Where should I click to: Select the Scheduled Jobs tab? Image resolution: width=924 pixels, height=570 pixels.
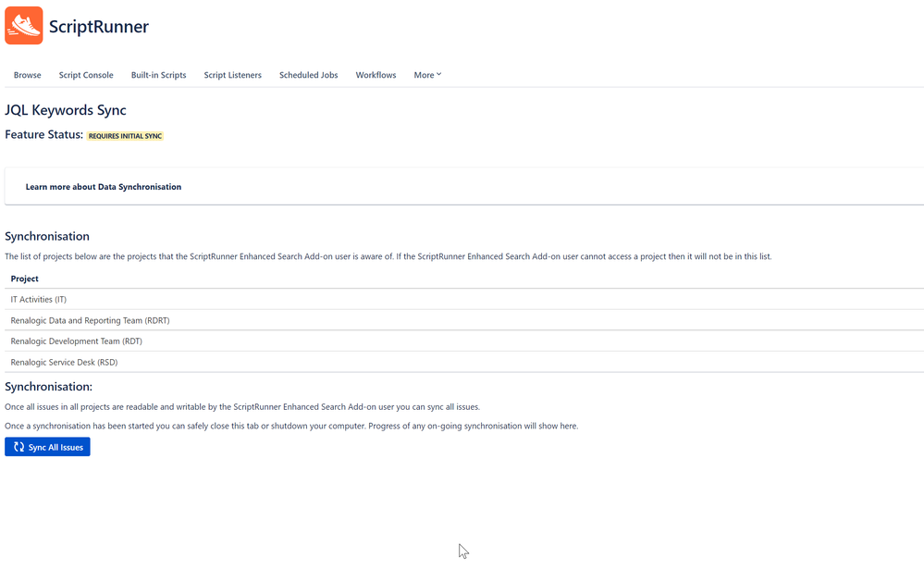308,75
